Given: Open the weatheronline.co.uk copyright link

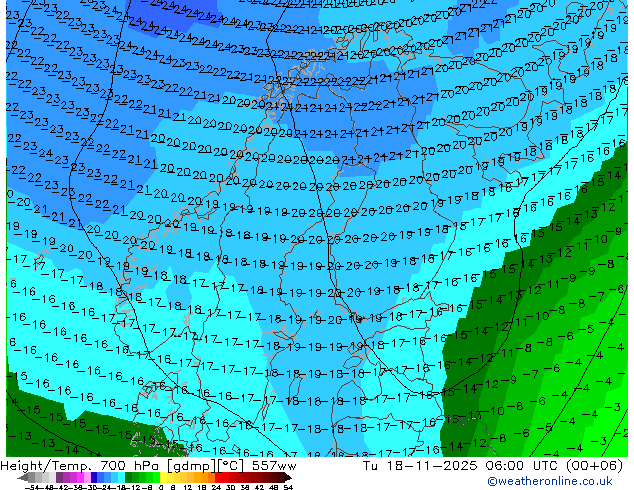Looking at the screenshot, I should [x=550, y=481].
